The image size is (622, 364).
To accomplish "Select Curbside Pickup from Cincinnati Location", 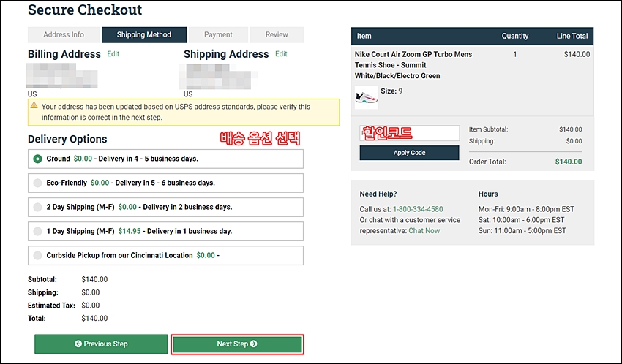I will click(x=165, y=256).
